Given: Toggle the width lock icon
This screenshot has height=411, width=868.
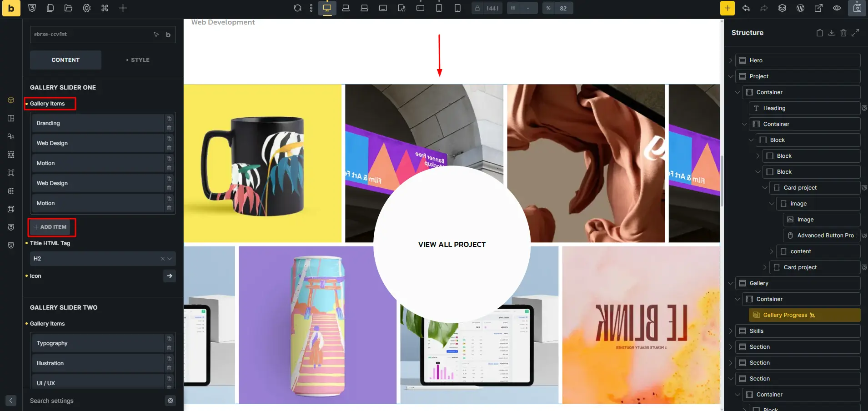Looking at the screenshot, I should [477, 8].
